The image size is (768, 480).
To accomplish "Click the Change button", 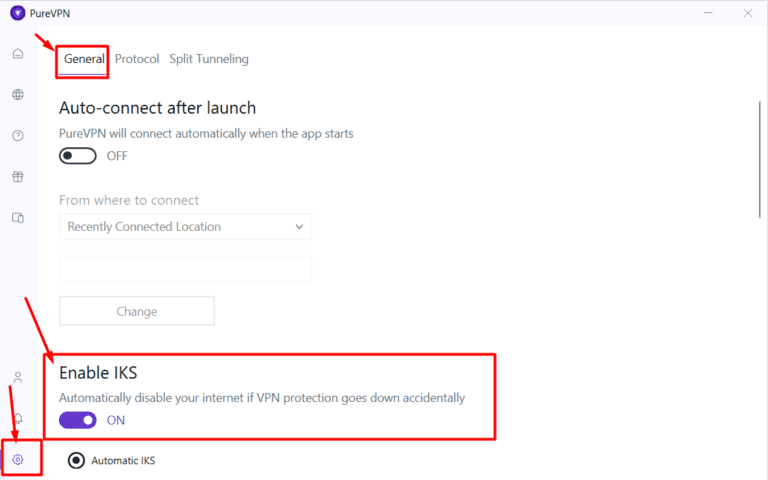I will coord(137,311).
